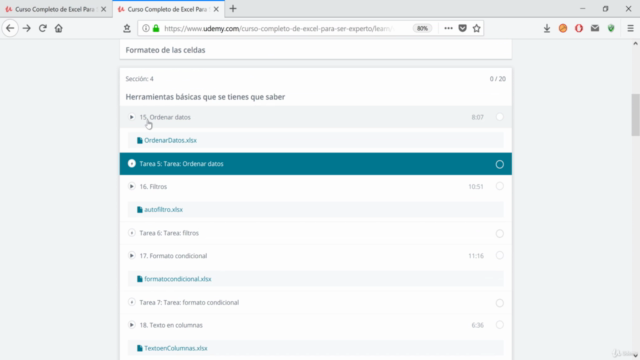Click the Formateo de las celdas section header

point(165,50)
